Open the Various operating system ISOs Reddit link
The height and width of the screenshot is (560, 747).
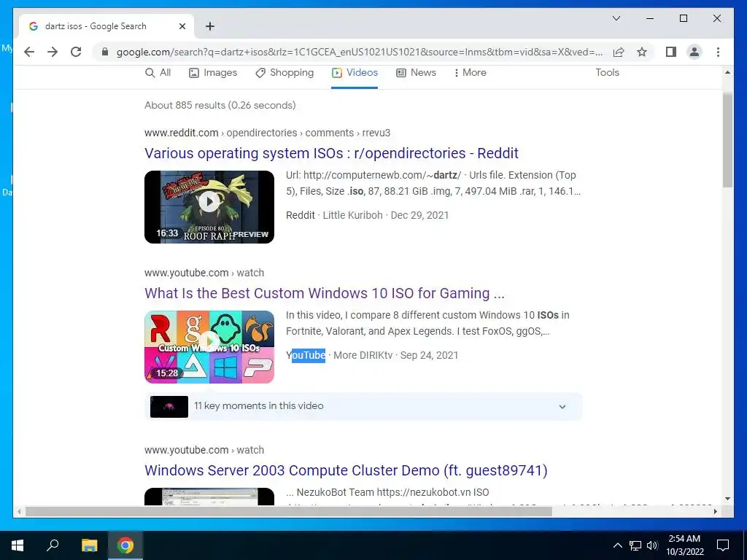click(331, 153)
